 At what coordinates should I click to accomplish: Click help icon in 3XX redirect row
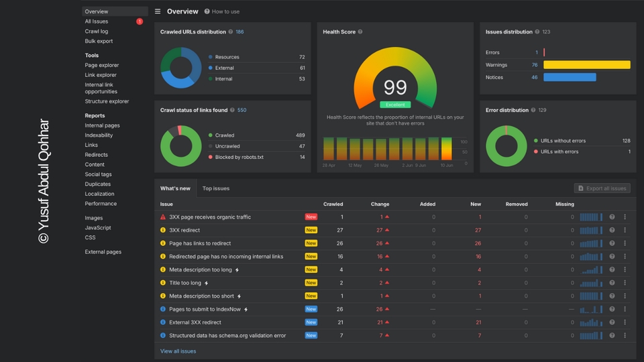(612, 230)
